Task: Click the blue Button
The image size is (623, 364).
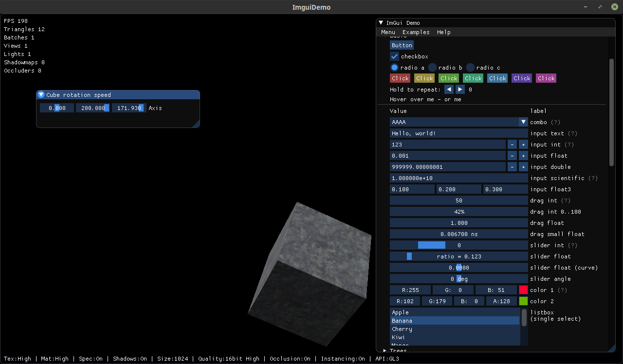Action: coord(402,45)
